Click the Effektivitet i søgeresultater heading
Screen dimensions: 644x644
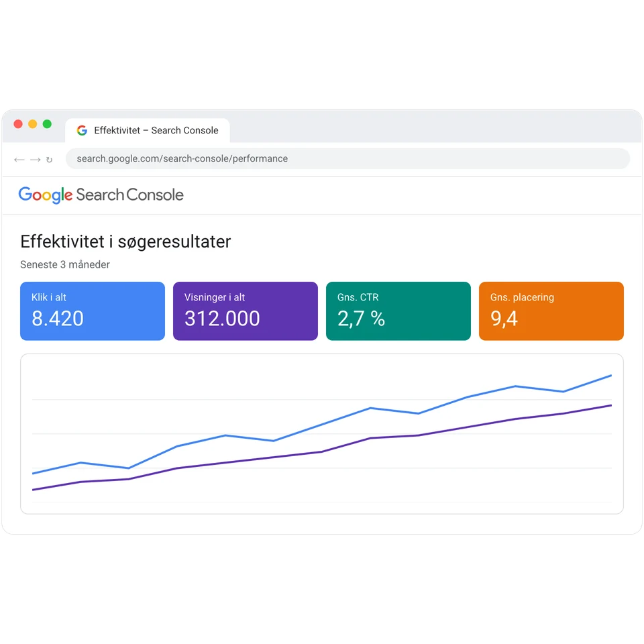[x=125, y=242]
